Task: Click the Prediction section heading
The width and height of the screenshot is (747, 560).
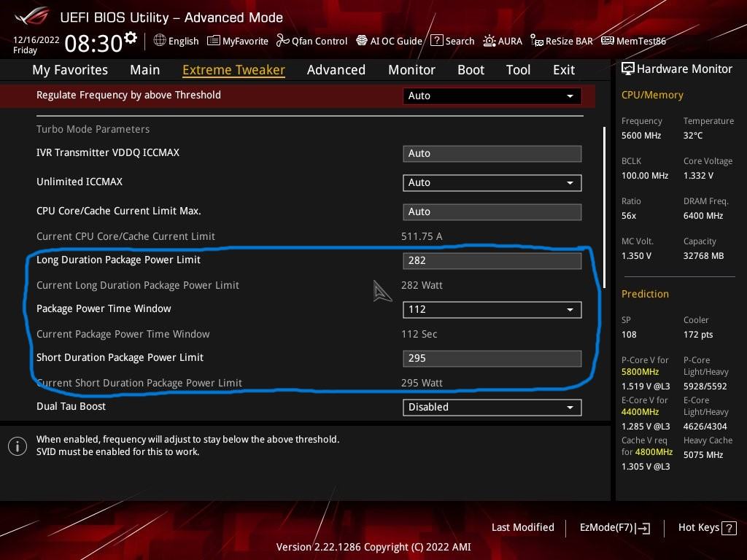Action: (645, 295)
